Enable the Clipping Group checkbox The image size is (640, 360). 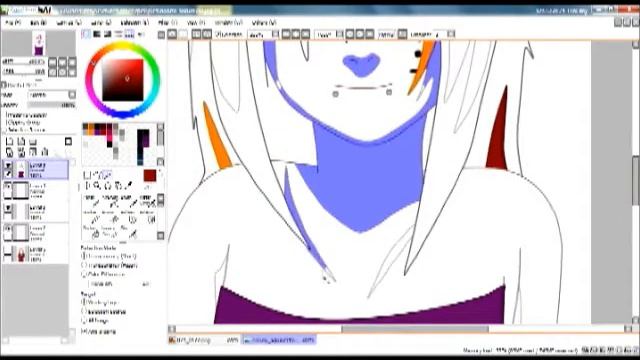[23, 122]
